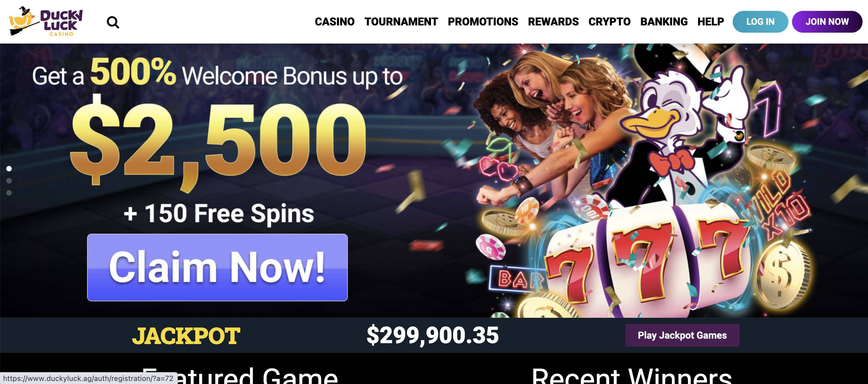The image size is (868, 384).
Task: Click the Join Now button
Action: [827, 21]
